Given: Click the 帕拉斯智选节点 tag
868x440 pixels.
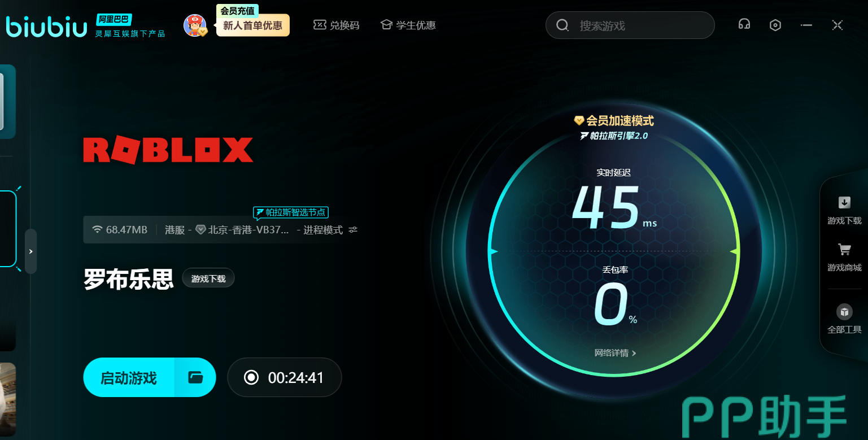Looking at the screenshot, I should pos(290,212).
